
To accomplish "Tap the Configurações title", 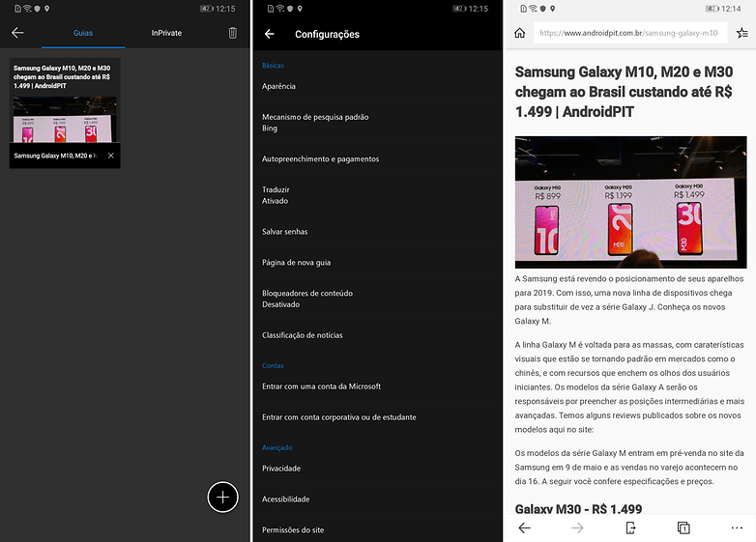I will pos(328,34).
